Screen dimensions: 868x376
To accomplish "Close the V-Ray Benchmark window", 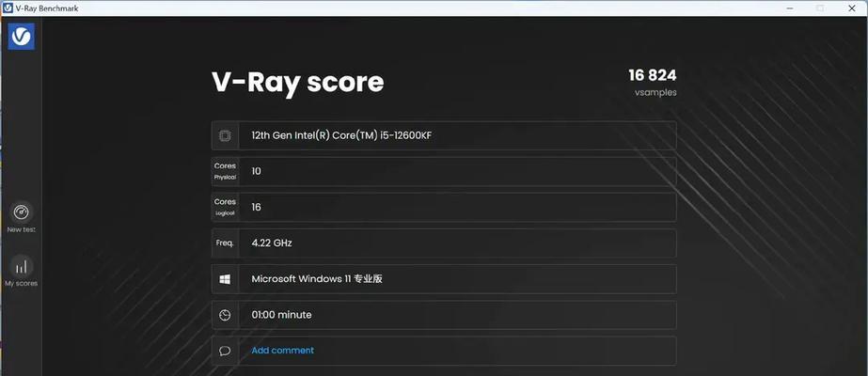I will point(852,8).
